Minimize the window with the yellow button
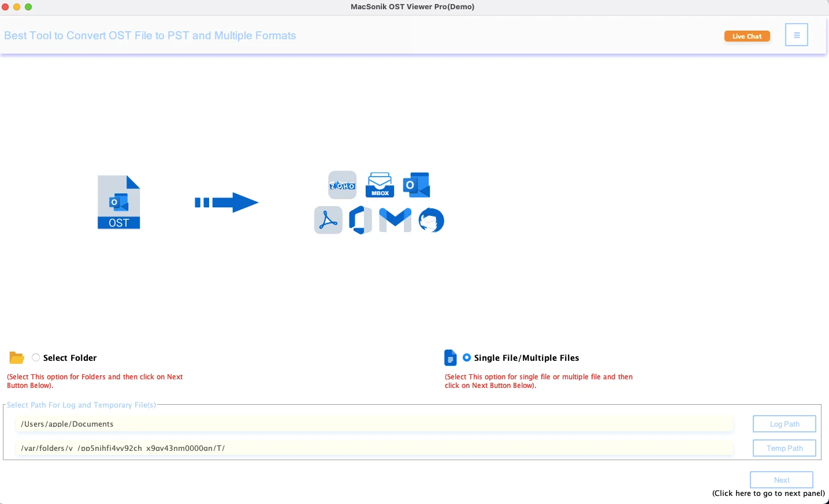The width and height of the screenshot is (829, 504). [17, 7]
